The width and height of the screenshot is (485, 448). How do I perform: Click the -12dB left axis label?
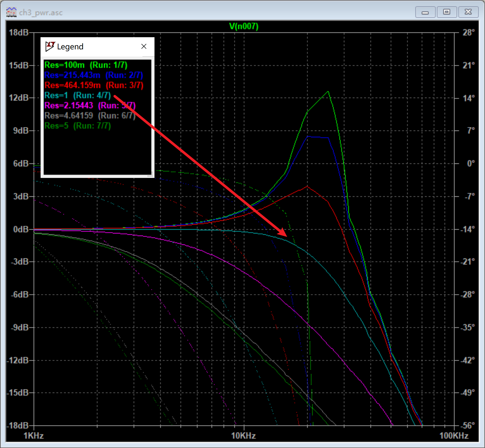pos(18,360)
